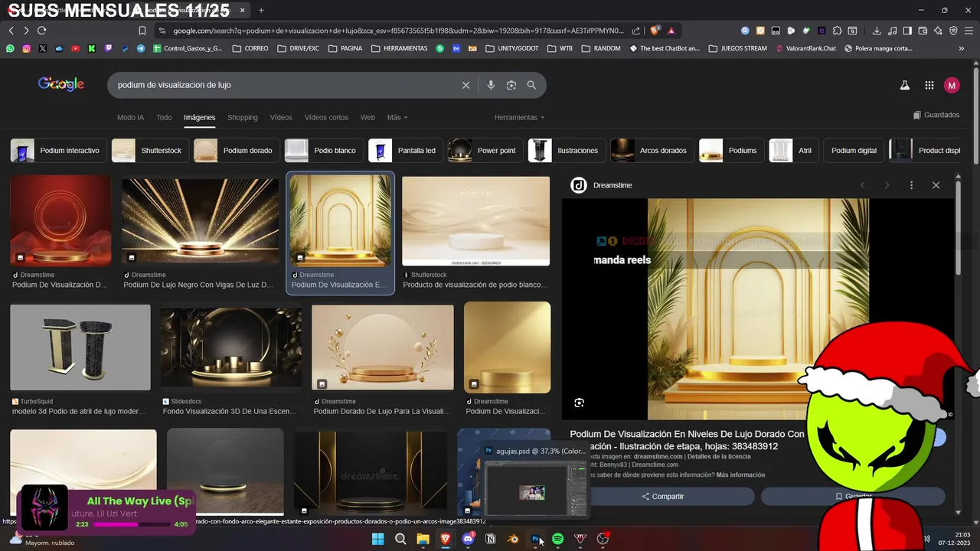Open the X (Twitter) bookmark

[x=42, y=48]
